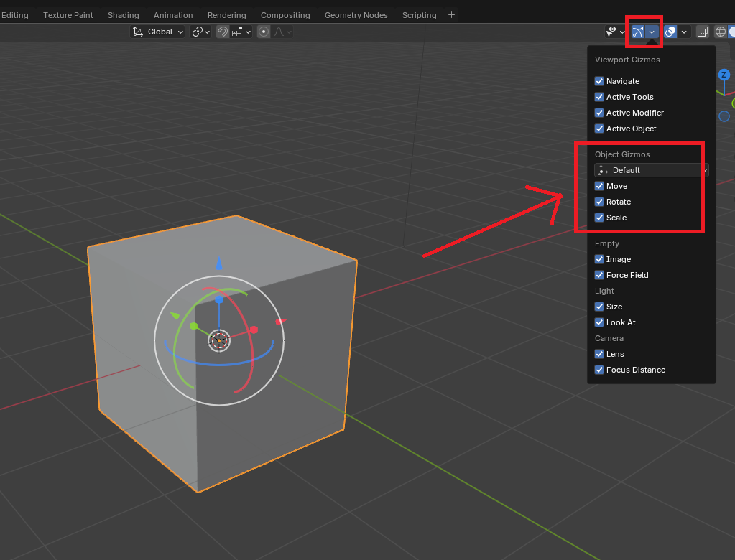
Task: Switch to the Shading workspace tab
Action: pyautogui.click(x=124, y=15)
